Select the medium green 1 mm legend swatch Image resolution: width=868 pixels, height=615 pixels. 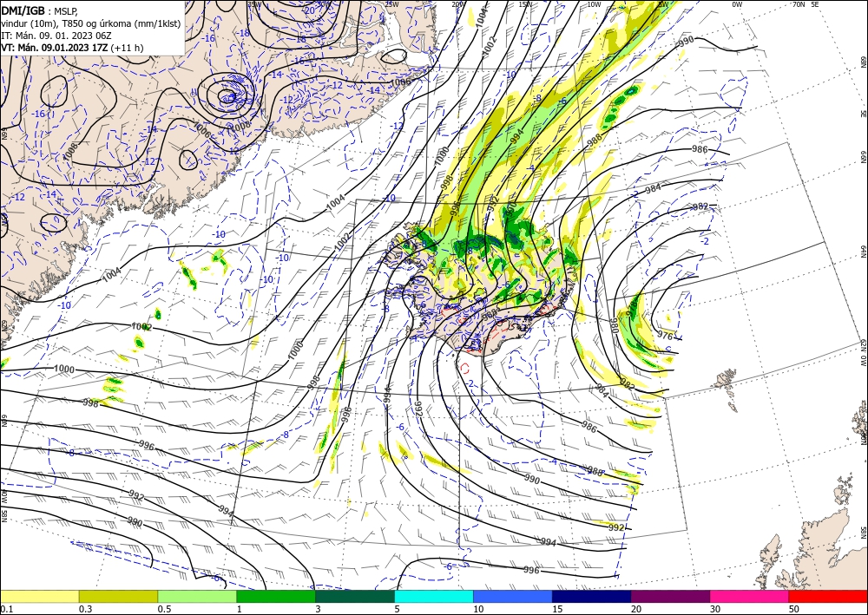tap(276, 596)
